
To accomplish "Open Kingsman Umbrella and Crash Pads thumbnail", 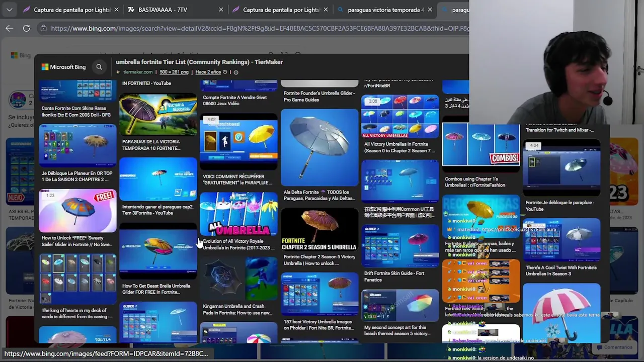I will point(238,279).
